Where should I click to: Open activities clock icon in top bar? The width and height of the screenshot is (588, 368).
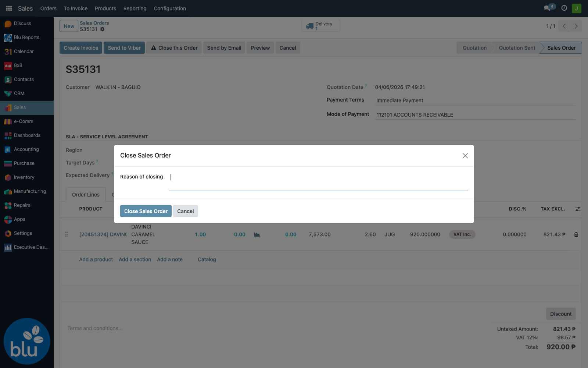[564, 8]
